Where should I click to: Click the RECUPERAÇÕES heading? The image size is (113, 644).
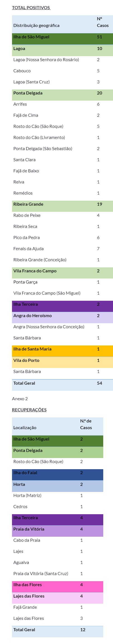[29, 410]
